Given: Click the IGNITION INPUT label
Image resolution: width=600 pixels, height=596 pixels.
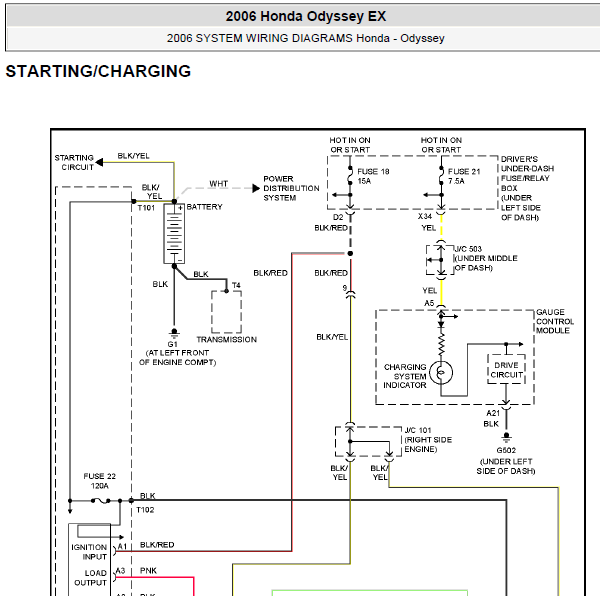Looking at the screenshot, I should [x=89, y=552].
